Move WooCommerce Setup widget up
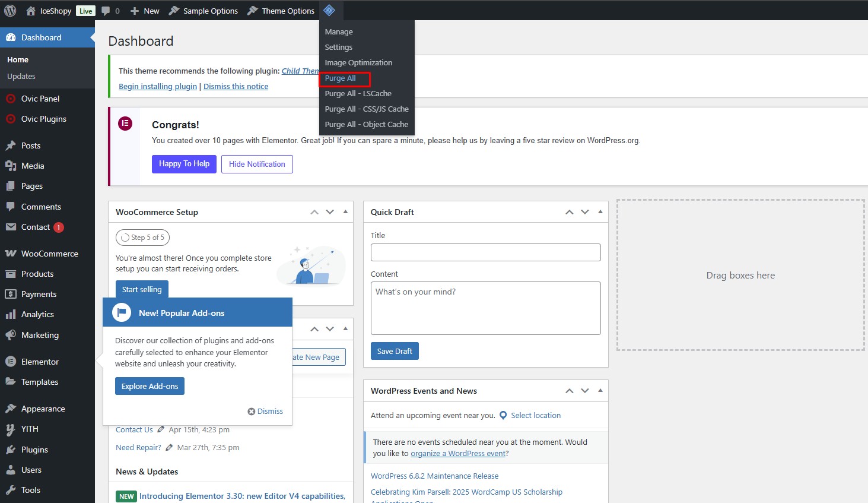 click(314, 212)
